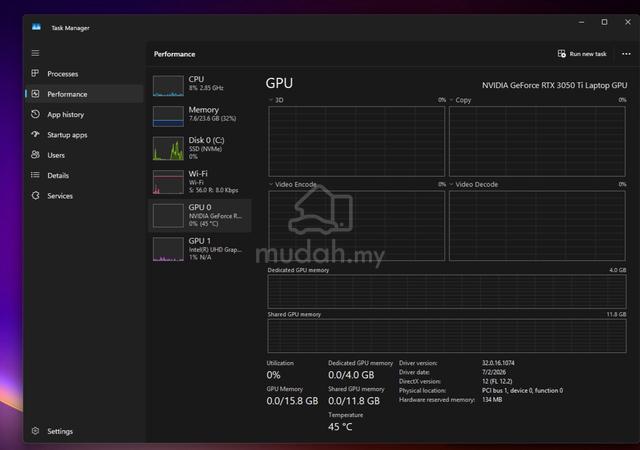Select the Disk 0 (C:) thumbnail
Screen dimensions: 640x450
tap(168, 149)
